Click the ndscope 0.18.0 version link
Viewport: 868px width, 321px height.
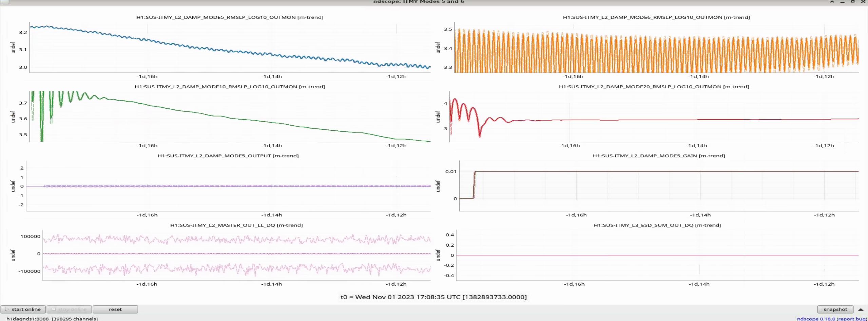pos(816,319)
